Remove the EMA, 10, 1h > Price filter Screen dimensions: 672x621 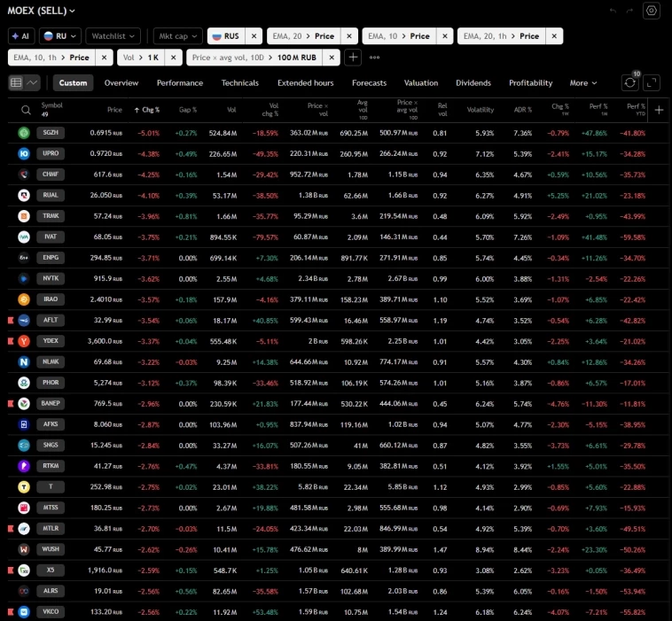coord(104,58)
